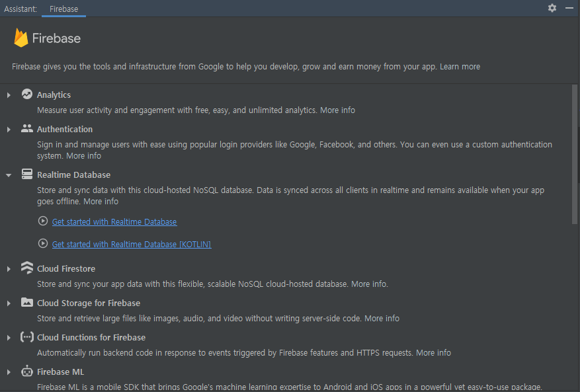580x392 pixels.
Task: Open More info link under Cloud Storage
Action: tap(382, 319)
